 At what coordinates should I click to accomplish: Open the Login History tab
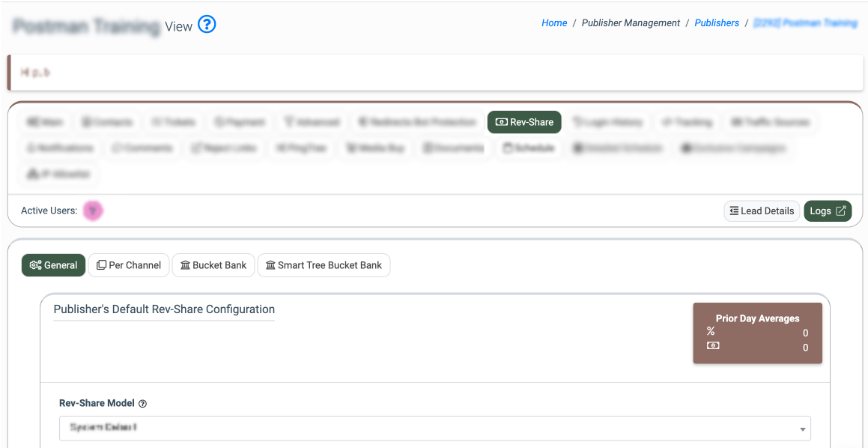[x=608, y=122]
